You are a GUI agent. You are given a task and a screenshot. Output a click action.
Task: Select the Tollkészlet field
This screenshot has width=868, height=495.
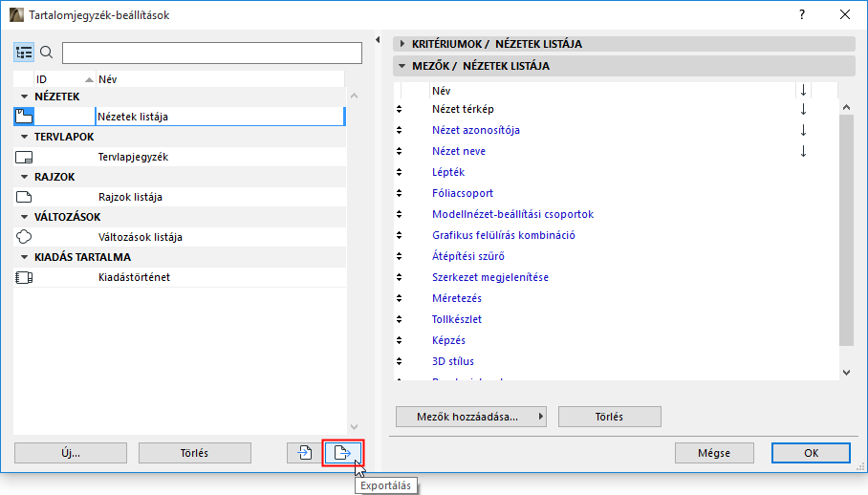click(x=457, y=320)
